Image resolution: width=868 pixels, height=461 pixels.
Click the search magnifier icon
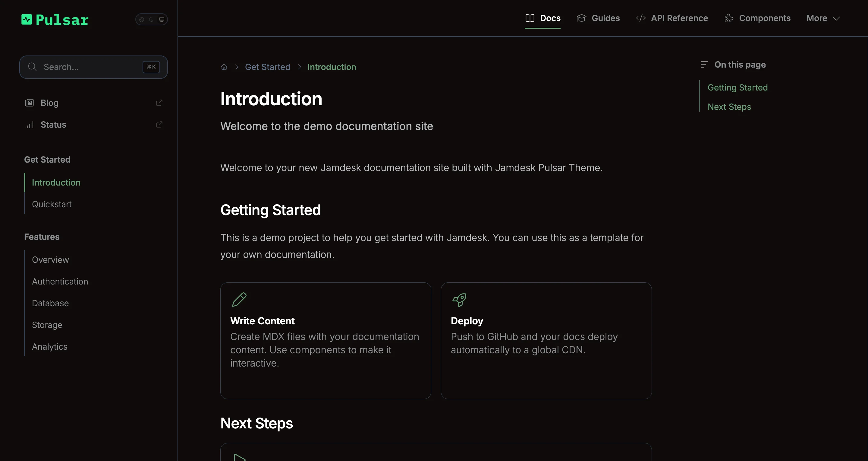(32, 67)
